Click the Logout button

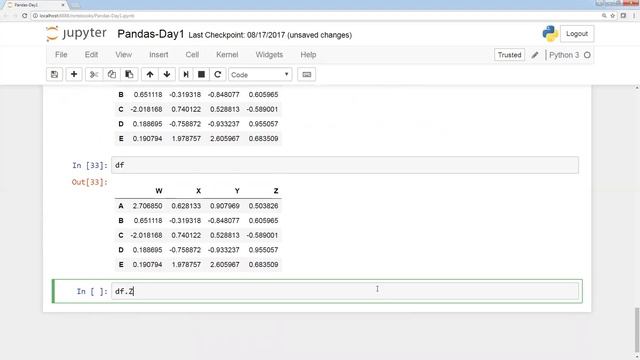click(x=577, y=34)
